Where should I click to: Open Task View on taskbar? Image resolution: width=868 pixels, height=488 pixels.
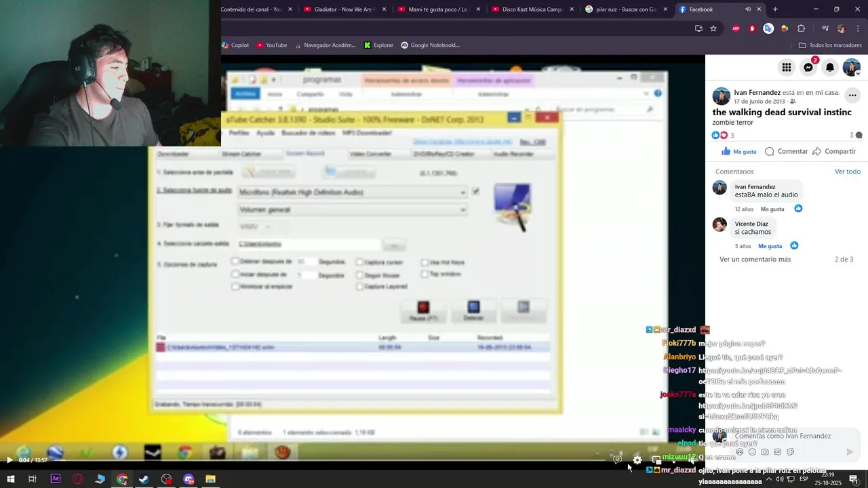pos(33,479)
